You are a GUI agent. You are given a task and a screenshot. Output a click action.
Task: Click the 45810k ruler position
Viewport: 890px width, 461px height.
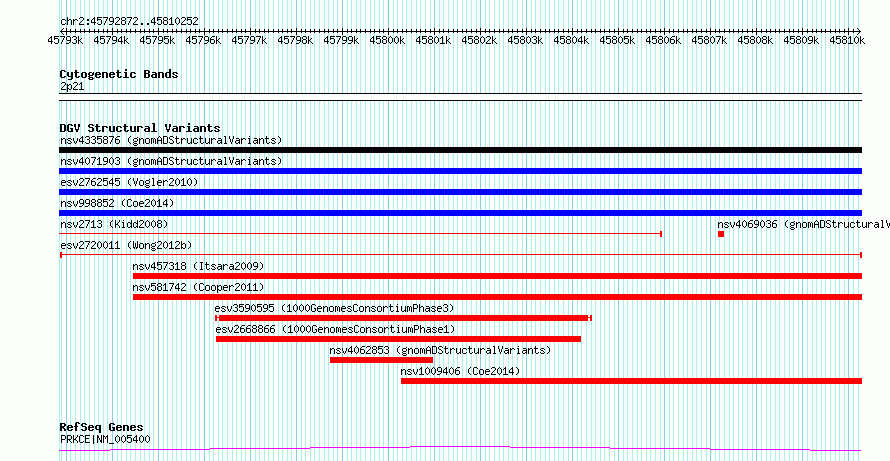coord(847,40)
